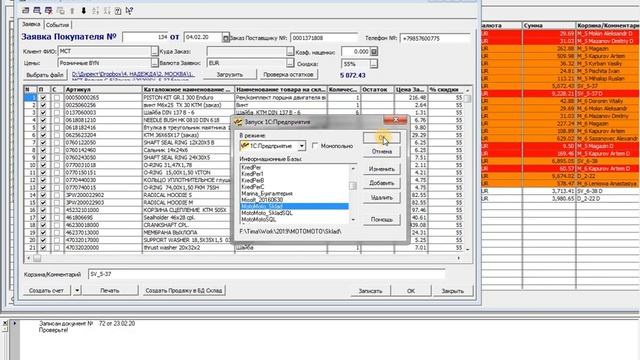
Task: Open the Клиент ФИО selection button
Action: [x=154, y=52]
